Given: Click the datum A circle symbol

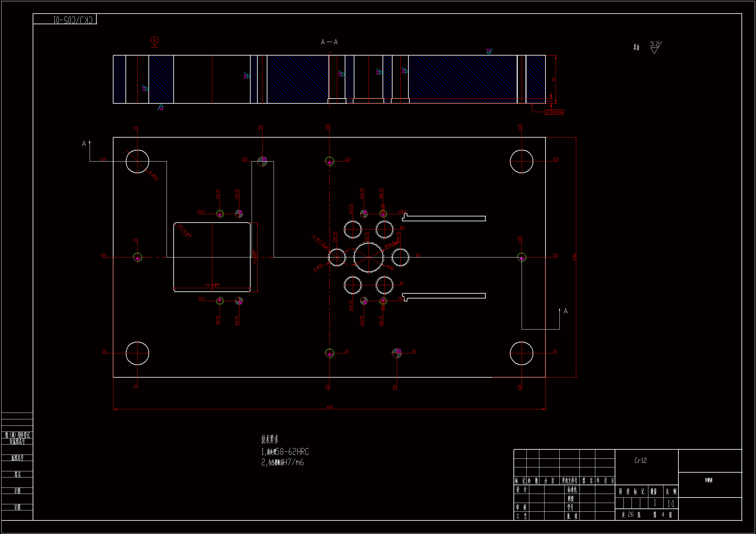Looking at the screenshot, I should coord(155,41).
